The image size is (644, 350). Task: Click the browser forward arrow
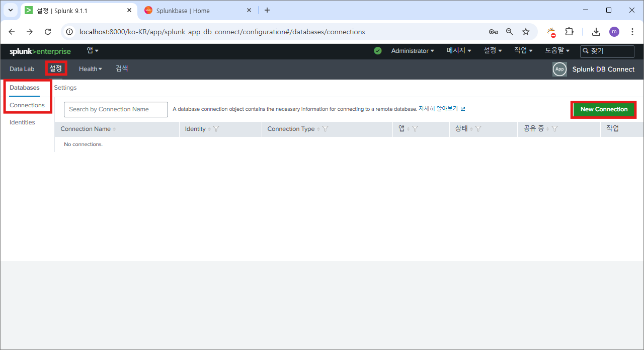[x=30, y=32]
